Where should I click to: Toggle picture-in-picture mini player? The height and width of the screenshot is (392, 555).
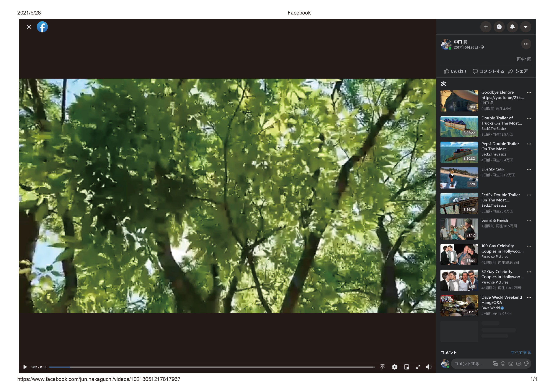tap(406, 367)
